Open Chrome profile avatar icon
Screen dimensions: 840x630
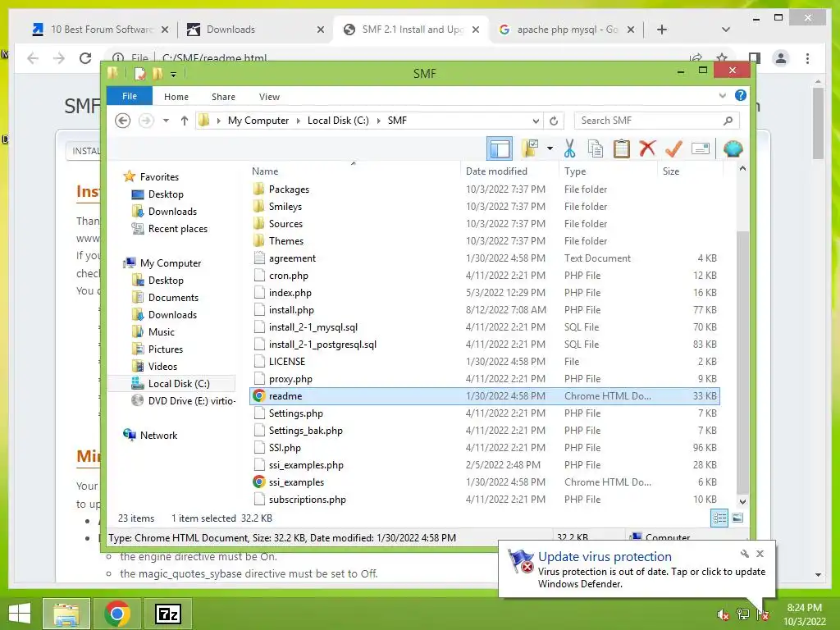[781, 58]
